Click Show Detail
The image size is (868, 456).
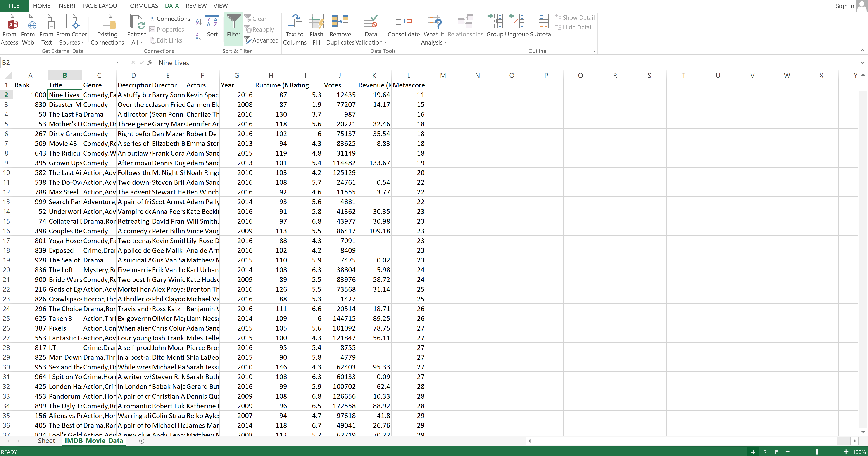tap(575, 17)
